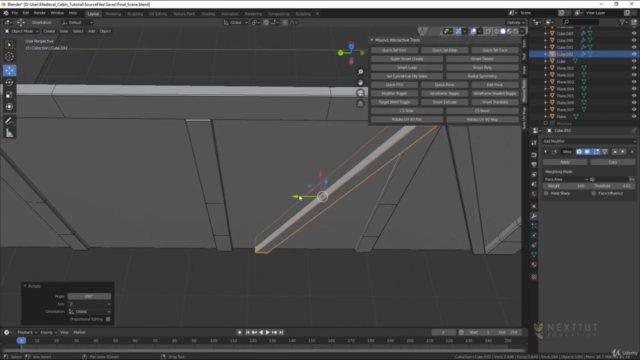Select the Rotate tool in toolbar

9,82
